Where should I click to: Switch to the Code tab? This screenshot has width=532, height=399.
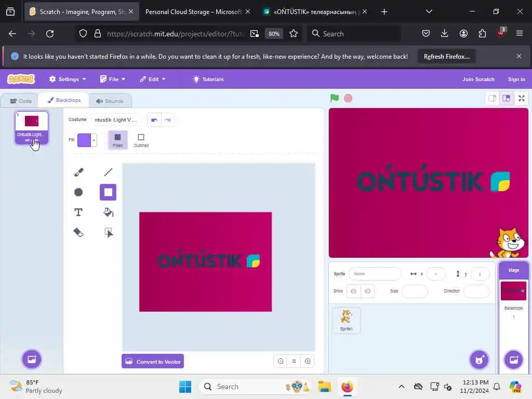20,101
